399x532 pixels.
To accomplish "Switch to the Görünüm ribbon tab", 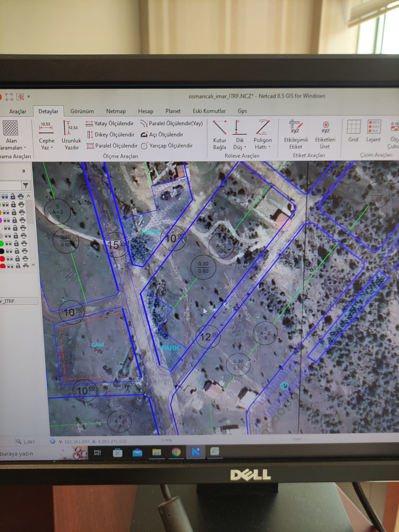I will (82, 111).
